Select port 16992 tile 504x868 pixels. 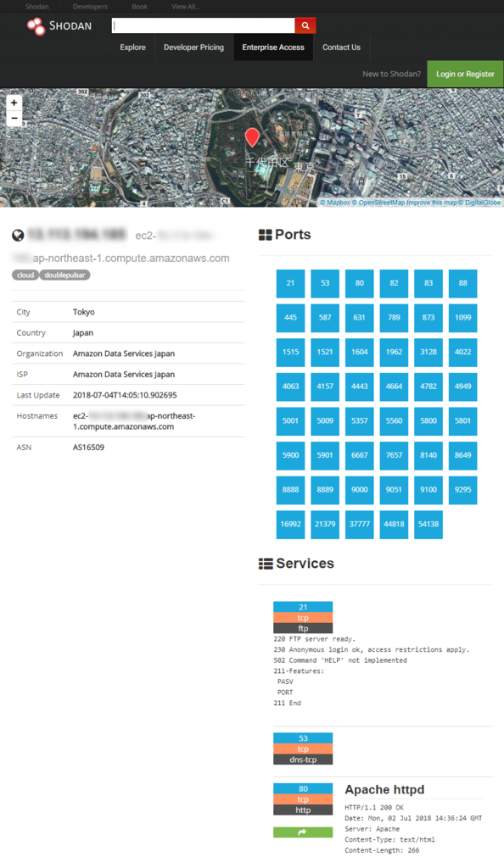pyautogui.click(x=291, y=524)
